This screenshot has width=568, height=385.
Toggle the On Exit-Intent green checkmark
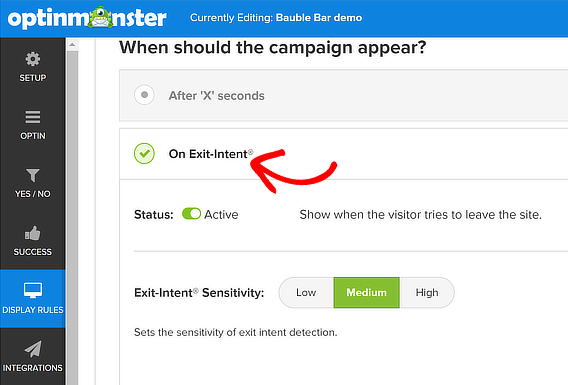[x=144, y=153]
